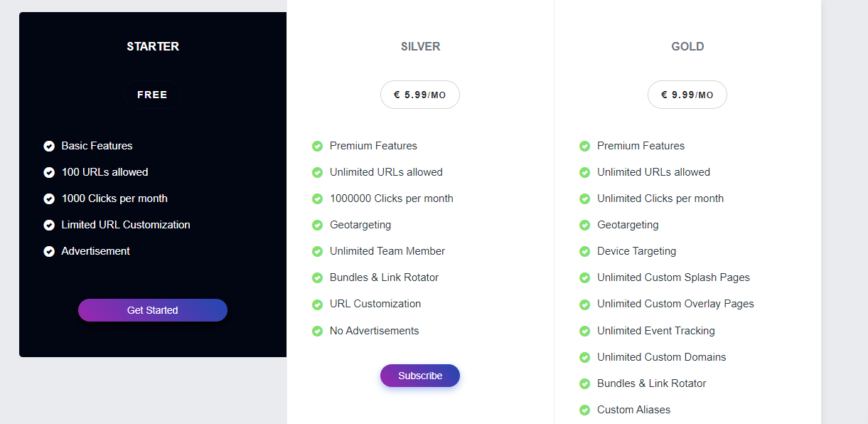Click the green checkmark next to Unlimited Custom Domains
This screenshot has height=424, width=868.
tap(584, 357)
